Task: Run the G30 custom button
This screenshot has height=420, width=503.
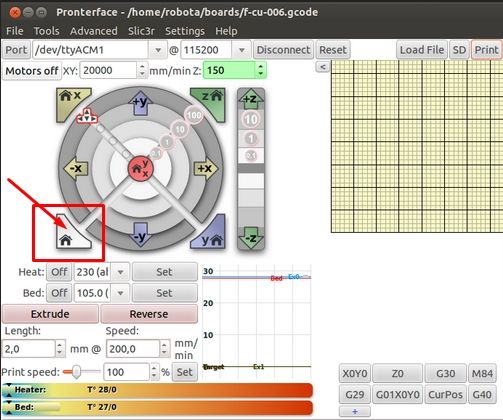Action: click(445, 373)
